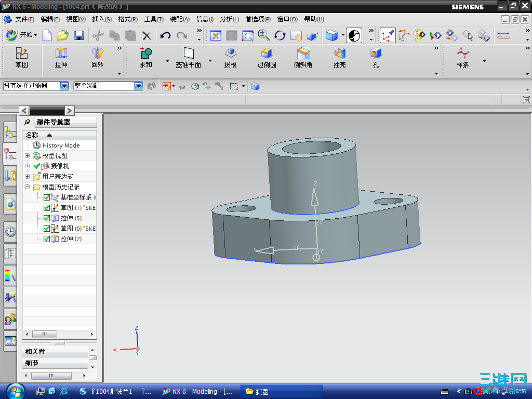Click the 名称 column header
The height and width of the screenshot is (399, 532).
32,135
